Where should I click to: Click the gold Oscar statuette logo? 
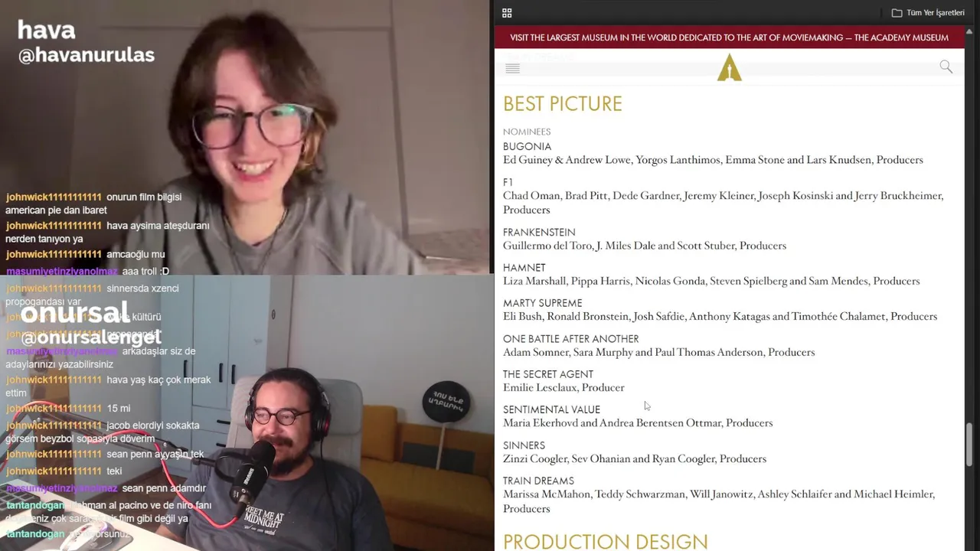[x=730, y=67]
